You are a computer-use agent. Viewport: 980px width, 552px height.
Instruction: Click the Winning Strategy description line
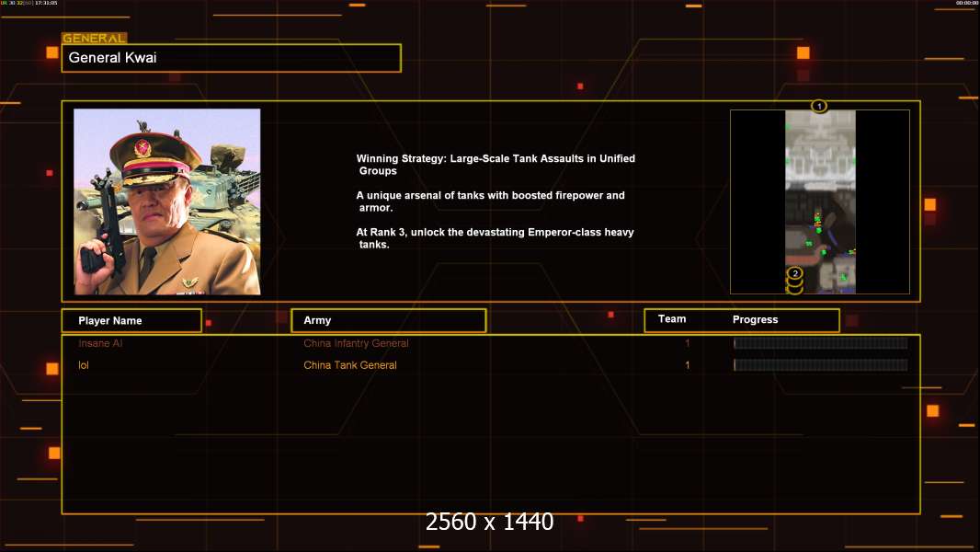coord(496,165)
